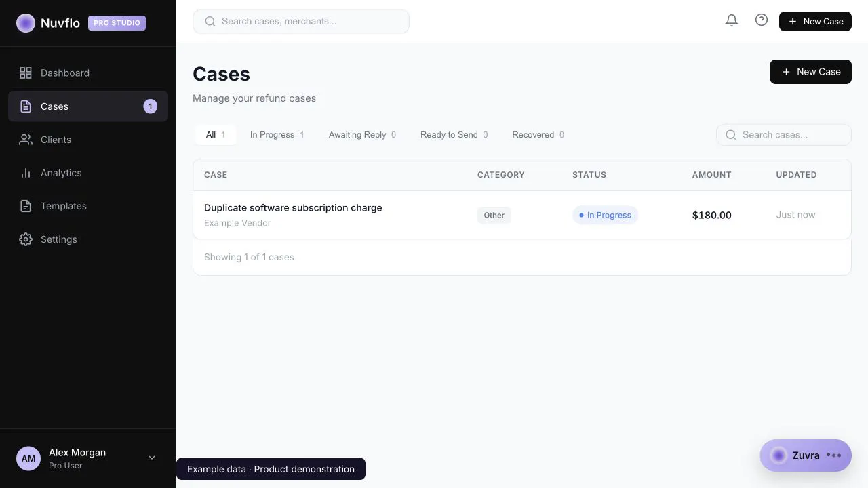The width and height of the screenshot is (868, 488).
Task: Click New Case button in top bar
Action: (815, 21)
